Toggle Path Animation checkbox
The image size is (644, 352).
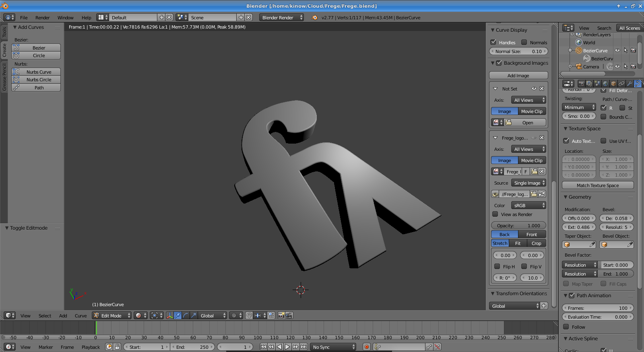[572, 295]
